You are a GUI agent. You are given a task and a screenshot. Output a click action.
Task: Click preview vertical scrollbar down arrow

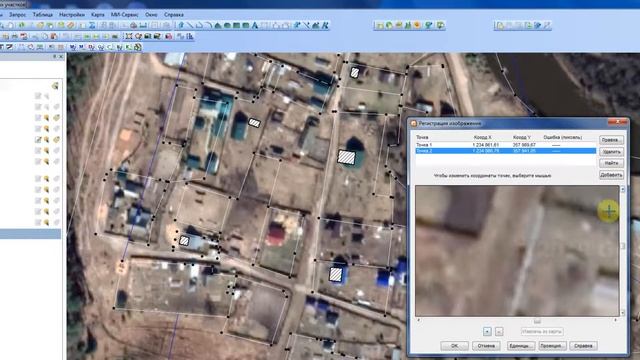[x=622, y=313]
